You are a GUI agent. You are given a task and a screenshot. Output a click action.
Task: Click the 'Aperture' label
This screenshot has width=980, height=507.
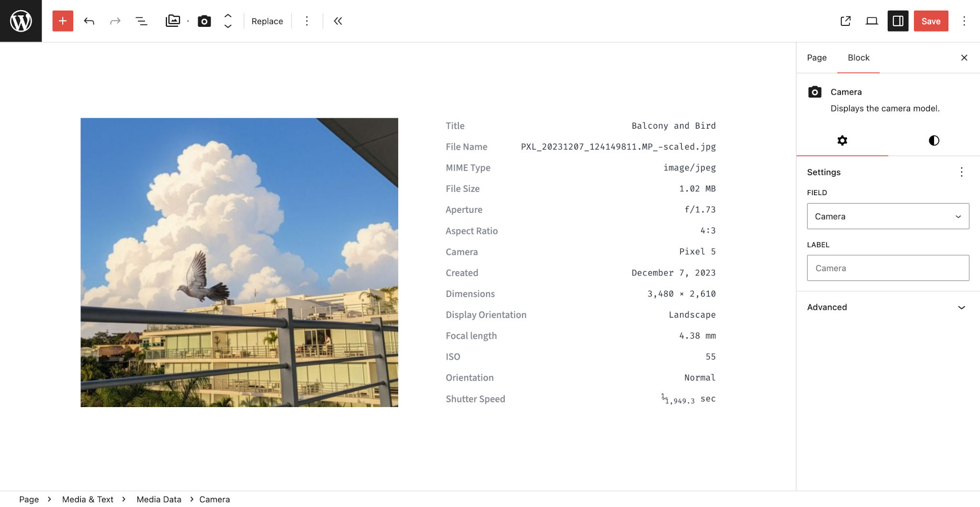tap(464, 210)
